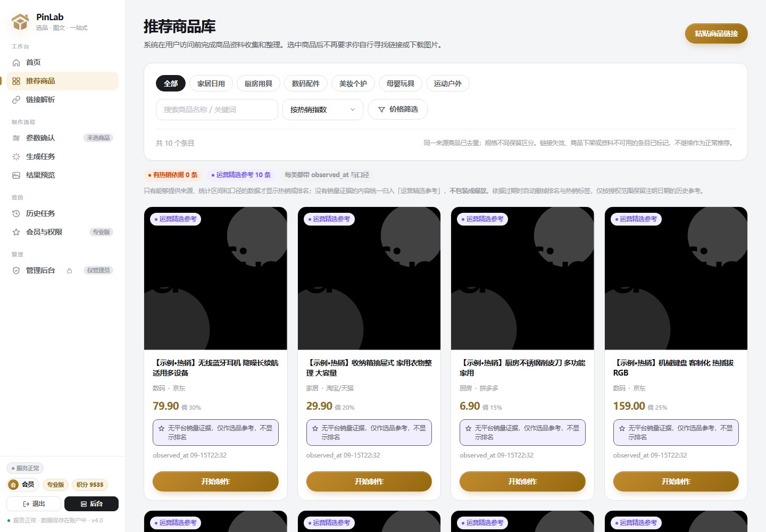Viewport: 766px width, 532px height.
Task: Click star icon in 厨房不锈钢削皮刀 card note
Action: tap(468, 428)
